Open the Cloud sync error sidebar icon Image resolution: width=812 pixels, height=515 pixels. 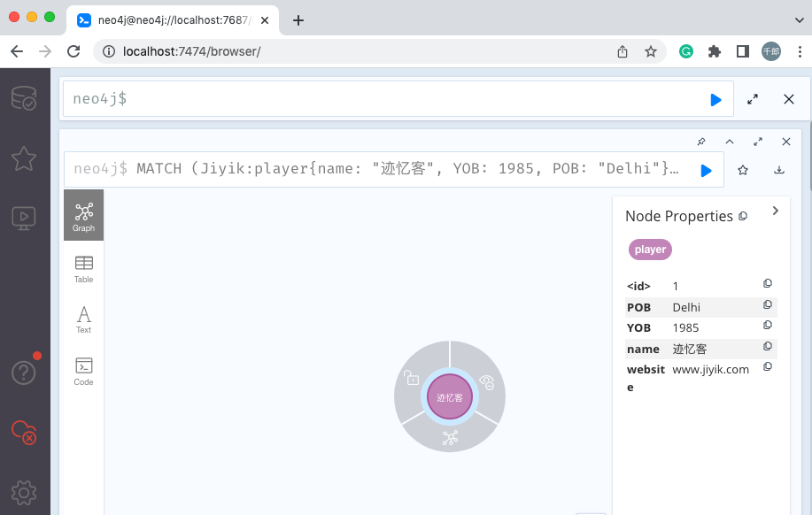pos(24,432)
